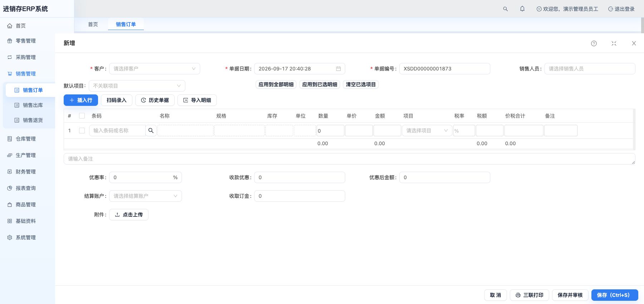Click the 系统管理 gear icon

click(x=10, y=237)
